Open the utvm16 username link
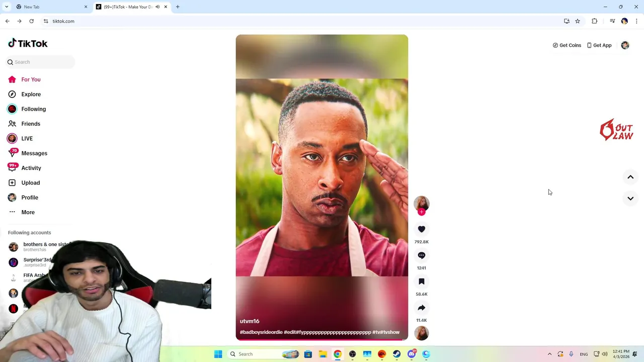The width and height of the screenshot is (644, 362). pyautogui.click(x=250, y=321)
